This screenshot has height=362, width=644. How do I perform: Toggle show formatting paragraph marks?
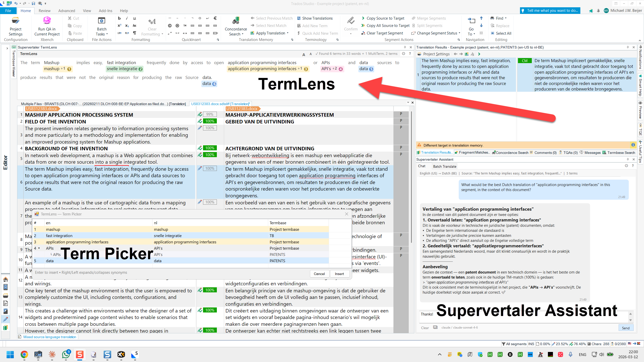(135, 33)
